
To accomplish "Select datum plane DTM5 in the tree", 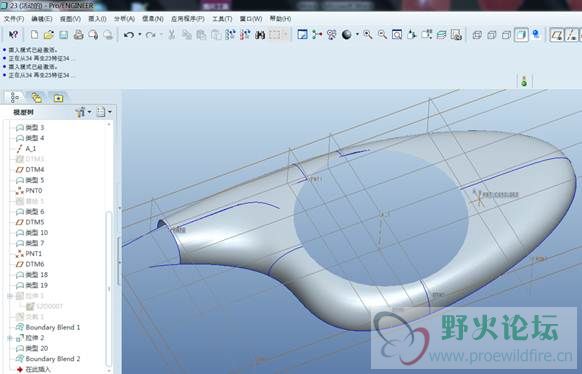I will 30,222.
